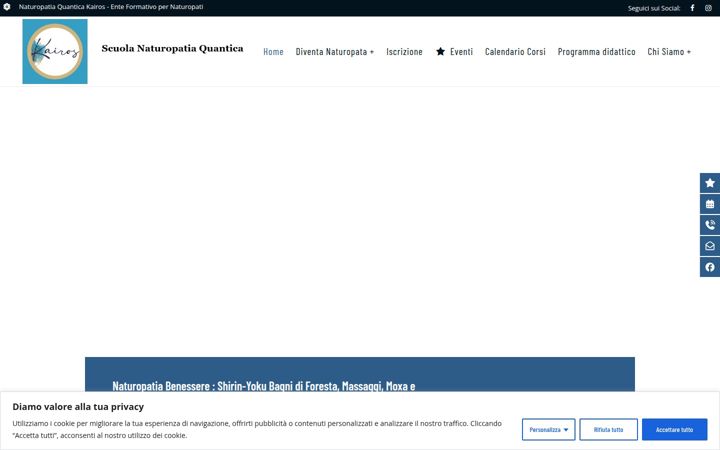Open the Facebook icon in top bar

[692, 8]
